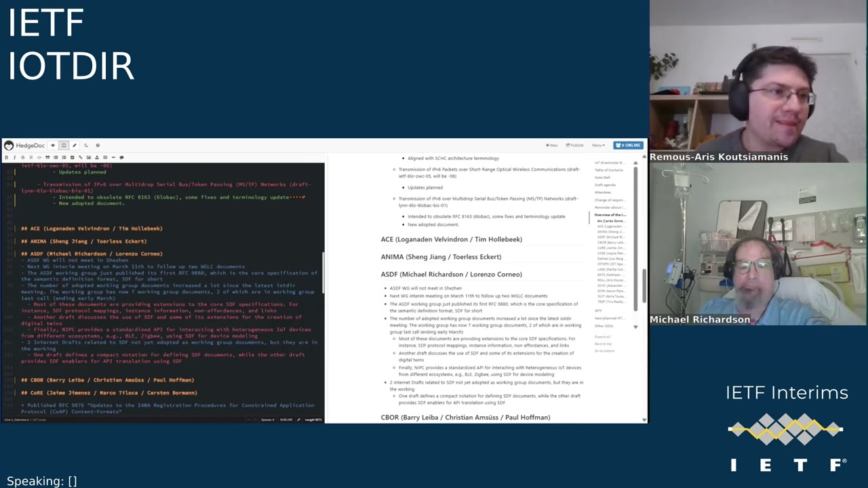Insert a horizontal line

[113, 157]
